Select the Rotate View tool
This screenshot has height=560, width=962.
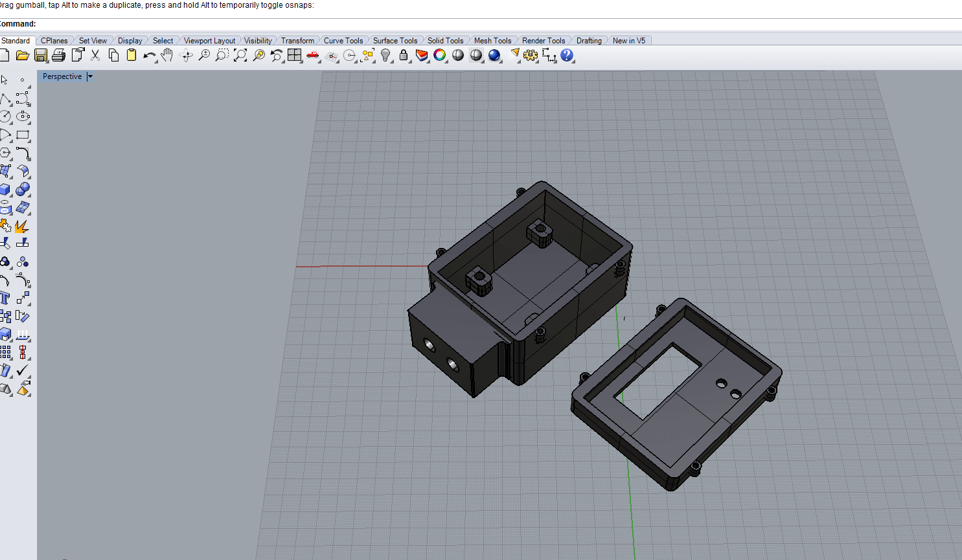pos(186,56)
